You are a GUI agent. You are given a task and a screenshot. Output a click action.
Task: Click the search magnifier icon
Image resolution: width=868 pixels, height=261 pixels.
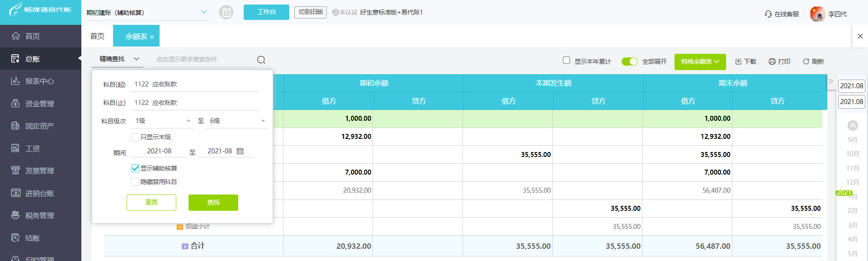pyautogui.click(x=261, y=60)
